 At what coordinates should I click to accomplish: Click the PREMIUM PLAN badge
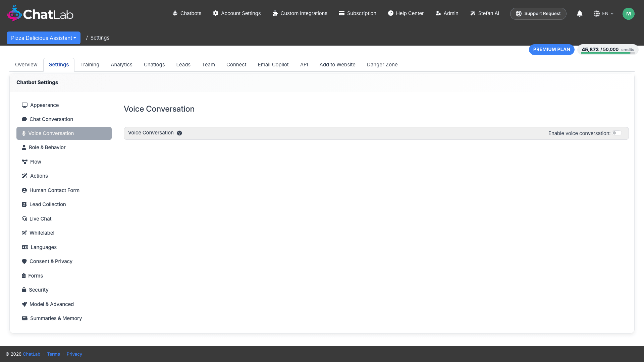(551, 50)
